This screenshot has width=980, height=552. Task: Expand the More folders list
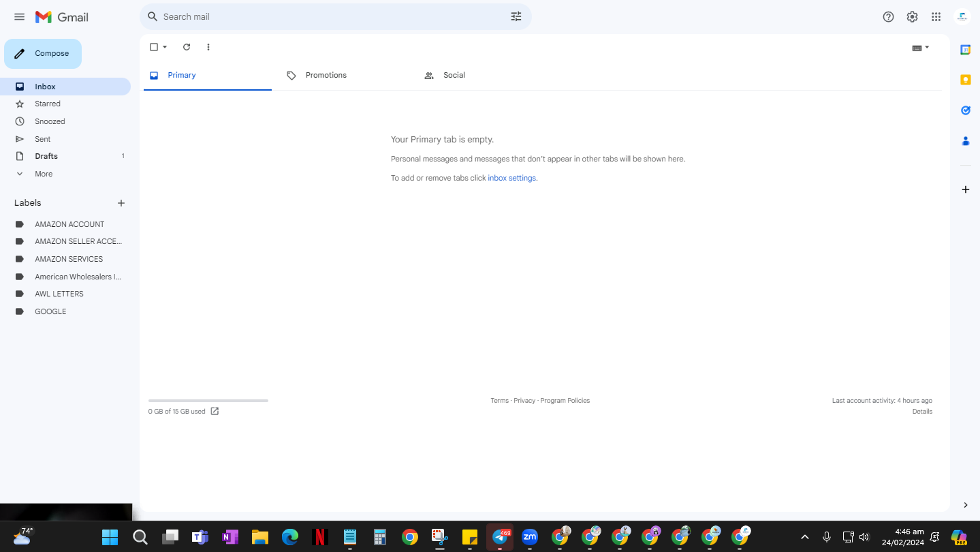(65, 174)
